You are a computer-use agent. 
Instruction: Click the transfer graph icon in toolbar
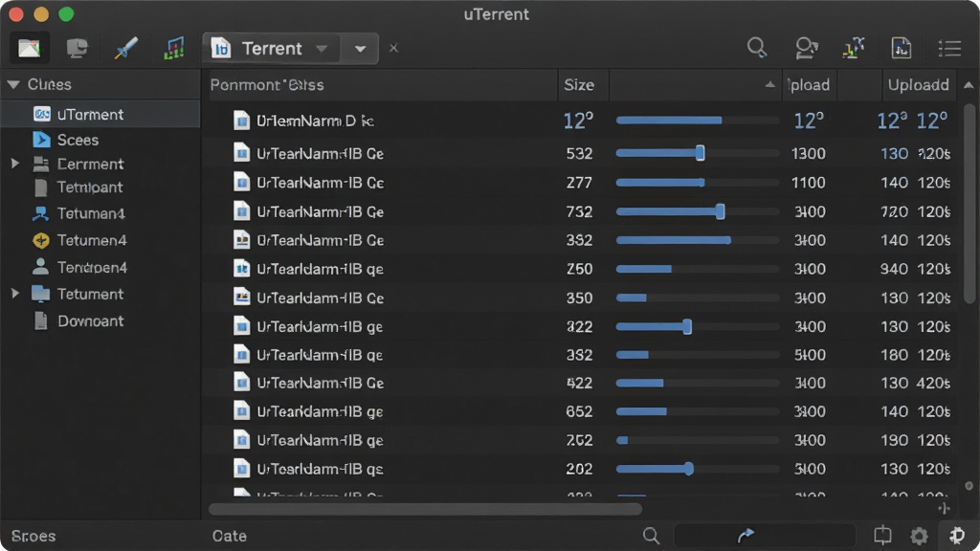854,48
